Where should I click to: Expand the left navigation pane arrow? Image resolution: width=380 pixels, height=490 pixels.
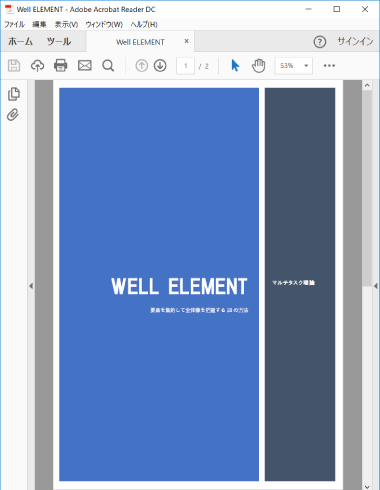[x=31, y=286]
